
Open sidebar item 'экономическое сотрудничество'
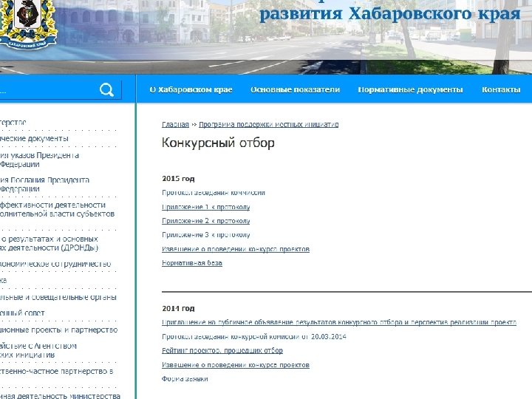(55, 264)
